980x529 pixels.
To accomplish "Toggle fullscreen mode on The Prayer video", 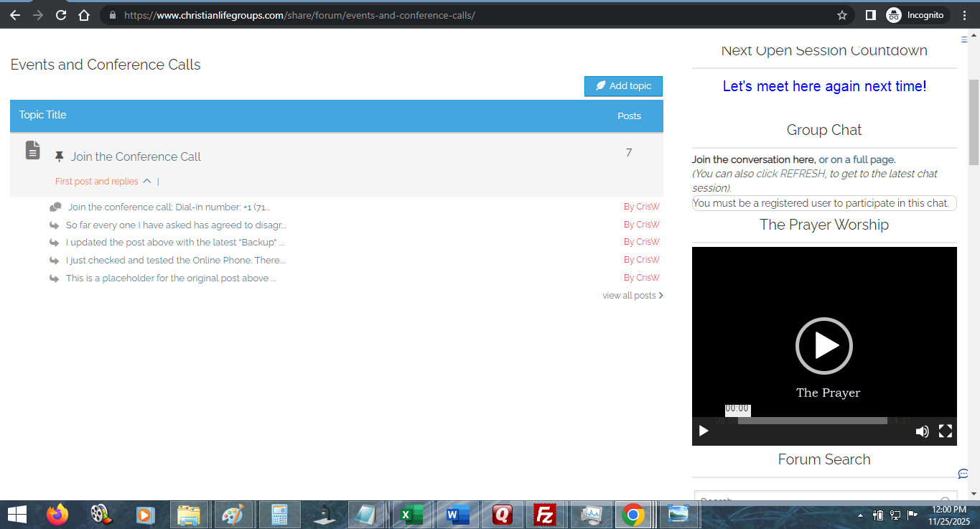I will 946,431.
